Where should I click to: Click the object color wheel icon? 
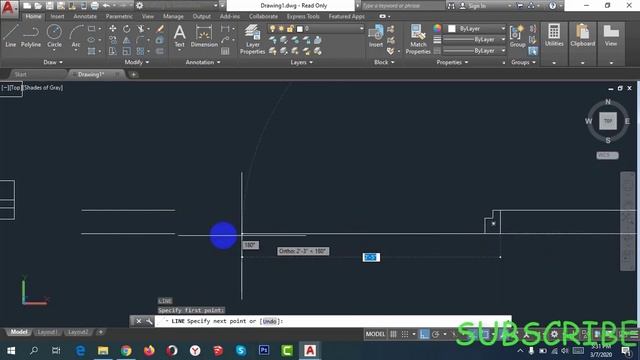click(x=437, y=28)
